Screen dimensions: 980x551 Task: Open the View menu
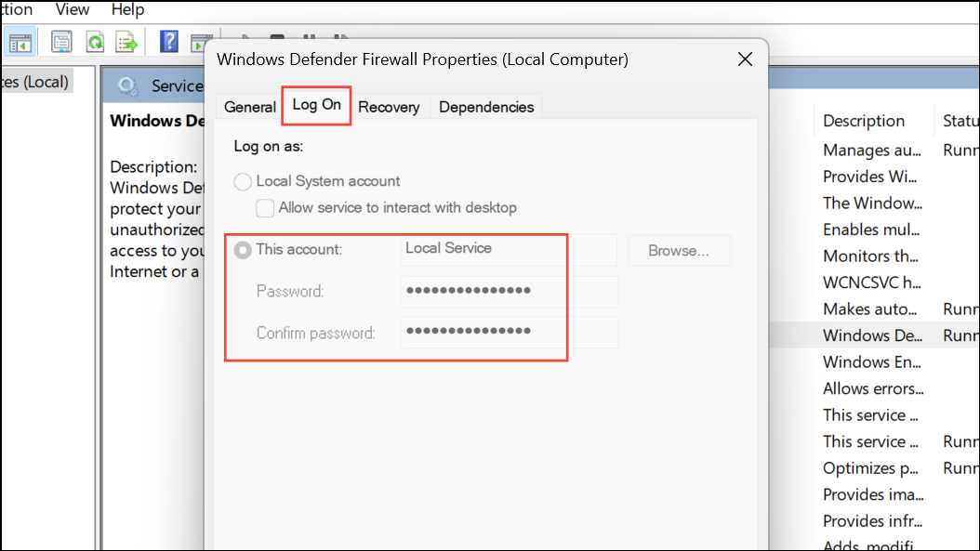[73, 10]
